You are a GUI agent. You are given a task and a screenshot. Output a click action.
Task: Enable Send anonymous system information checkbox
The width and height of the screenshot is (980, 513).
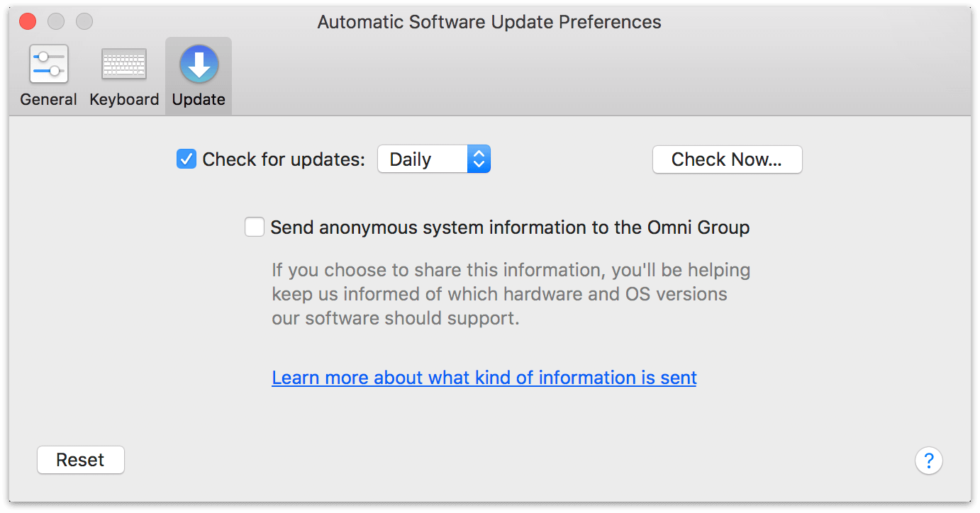click(254, 227)
